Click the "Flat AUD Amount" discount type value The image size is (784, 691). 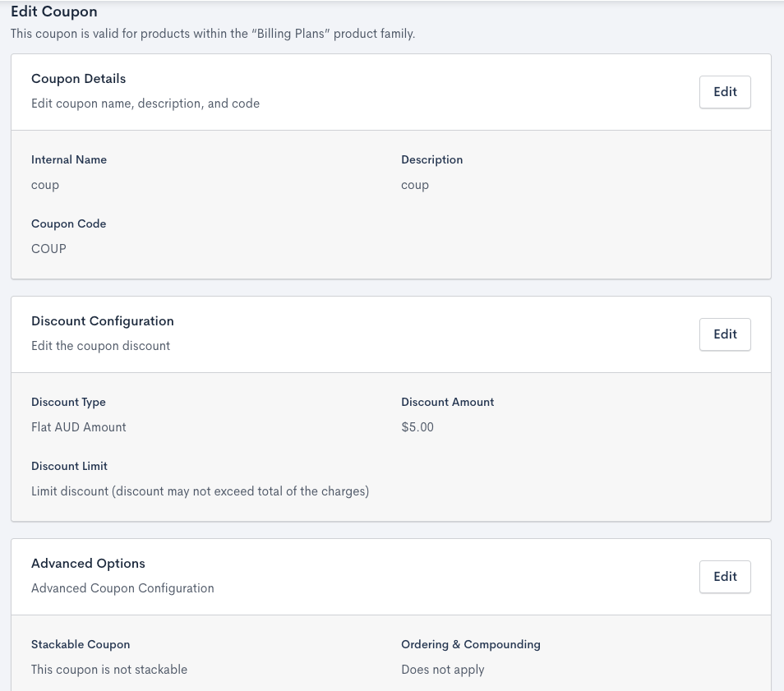79,427
